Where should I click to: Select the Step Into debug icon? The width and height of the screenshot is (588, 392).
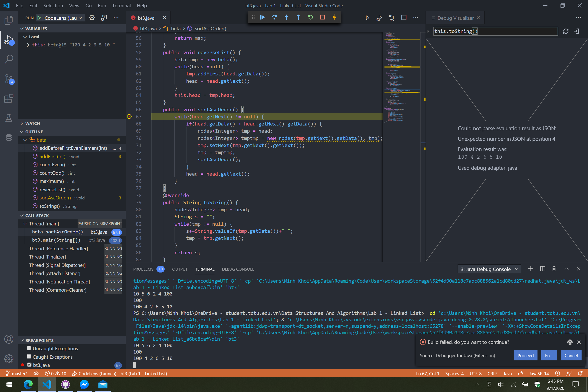pos(286,17)
